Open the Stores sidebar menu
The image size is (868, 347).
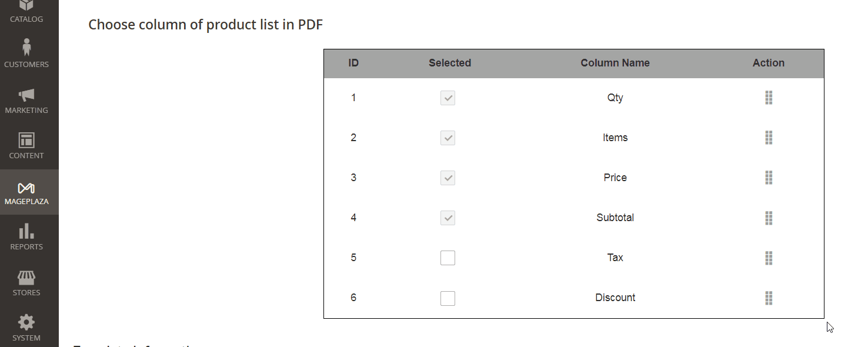click(x=26, y=282)
